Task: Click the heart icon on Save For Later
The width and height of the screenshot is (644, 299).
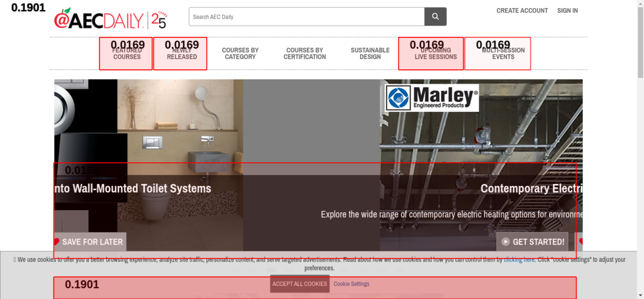Action: pyautogui.click(x=57, y=242)
